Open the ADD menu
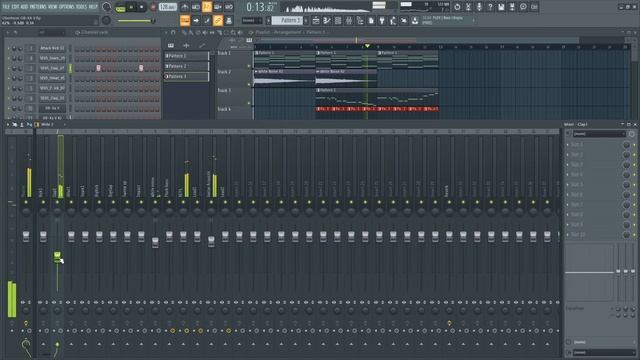 (24, 7)
